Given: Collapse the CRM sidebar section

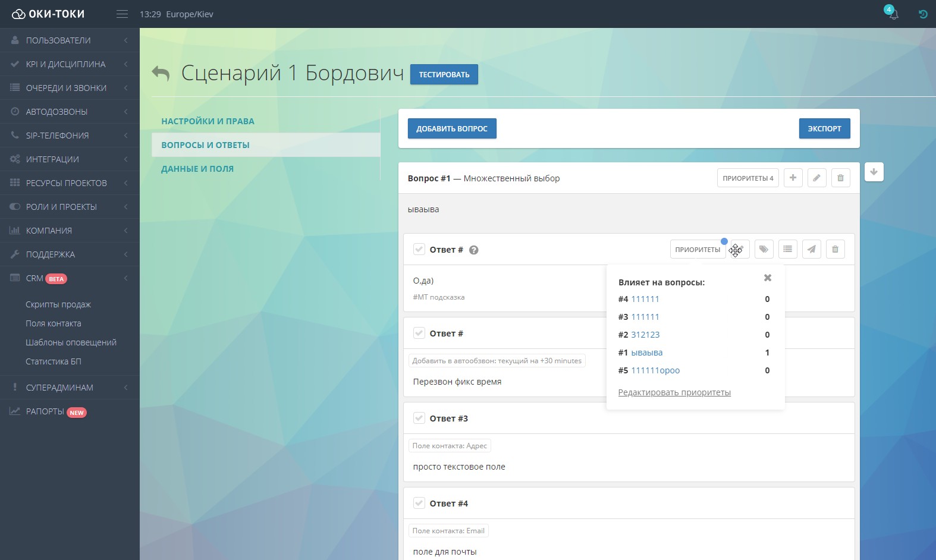Looking at the screenshot, I should (70, 278).
